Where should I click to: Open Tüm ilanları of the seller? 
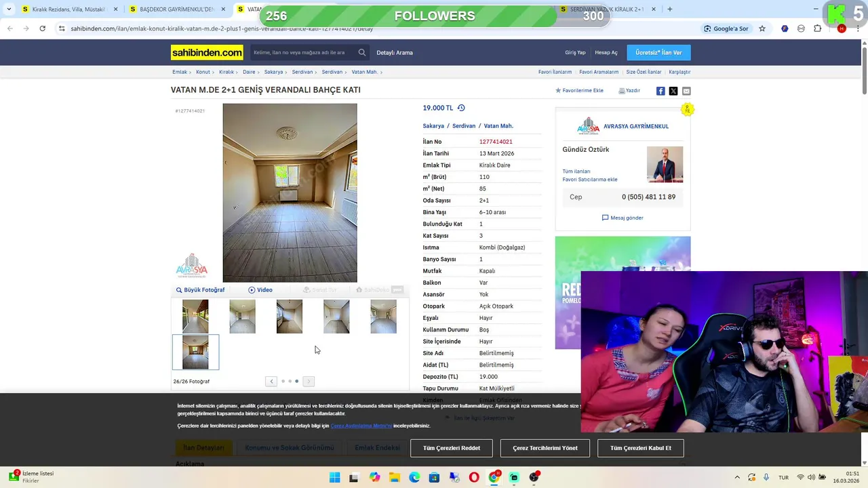pos(576,171)
